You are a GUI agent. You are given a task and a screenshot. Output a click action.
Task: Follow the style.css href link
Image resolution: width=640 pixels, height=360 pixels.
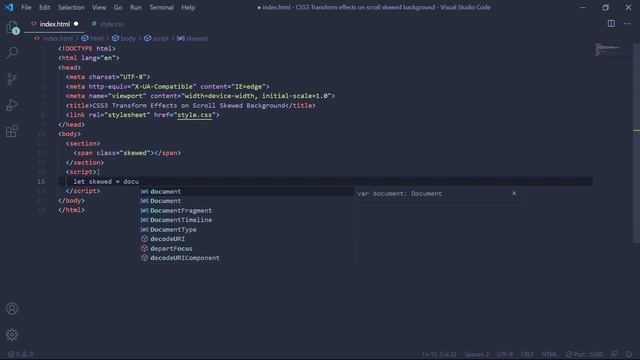[x=194, y=115]
